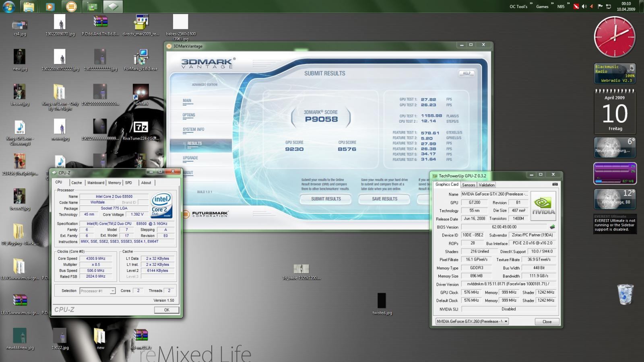Open SYSTEM INFO in 3DMark Vantage
The height and width of the screenshot is (362, 644).
point(194,130)
